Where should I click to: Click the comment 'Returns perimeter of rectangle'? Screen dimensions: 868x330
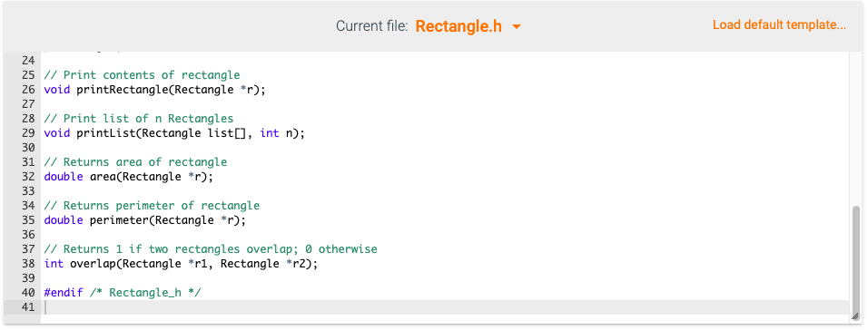tap(152, 206)
